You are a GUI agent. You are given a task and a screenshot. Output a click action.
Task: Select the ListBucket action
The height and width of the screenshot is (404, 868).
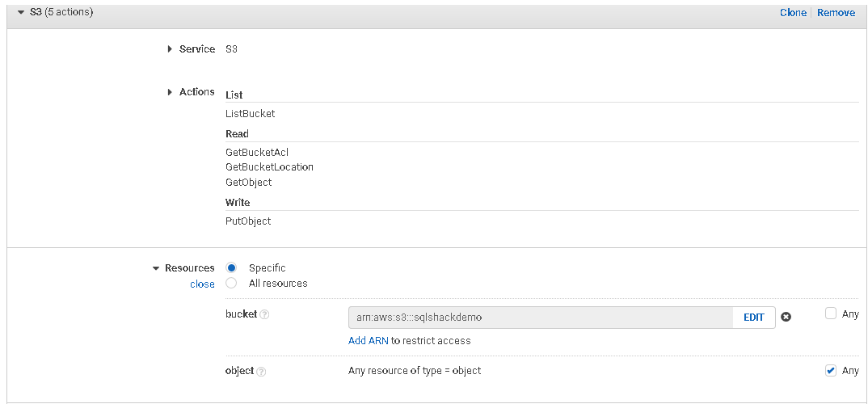(x=250, y=114)
